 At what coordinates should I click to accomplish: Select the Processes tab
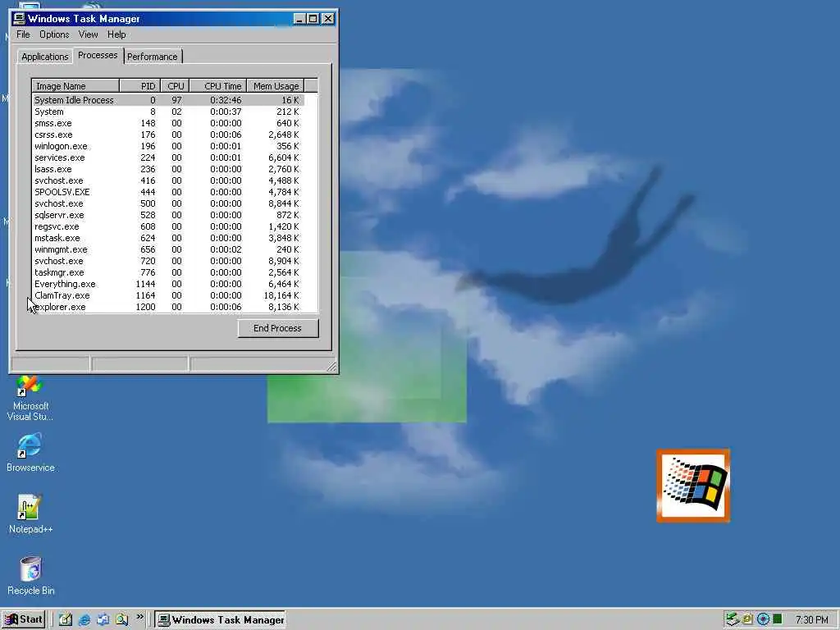tap(98, 55)
